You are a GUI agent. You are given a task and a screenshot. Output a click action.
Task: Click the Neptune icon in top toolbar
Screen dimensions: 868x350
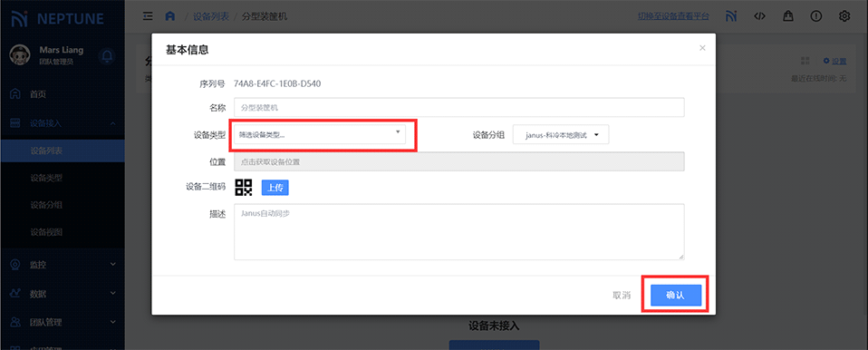pyautogui.click(x=731, y=16)
